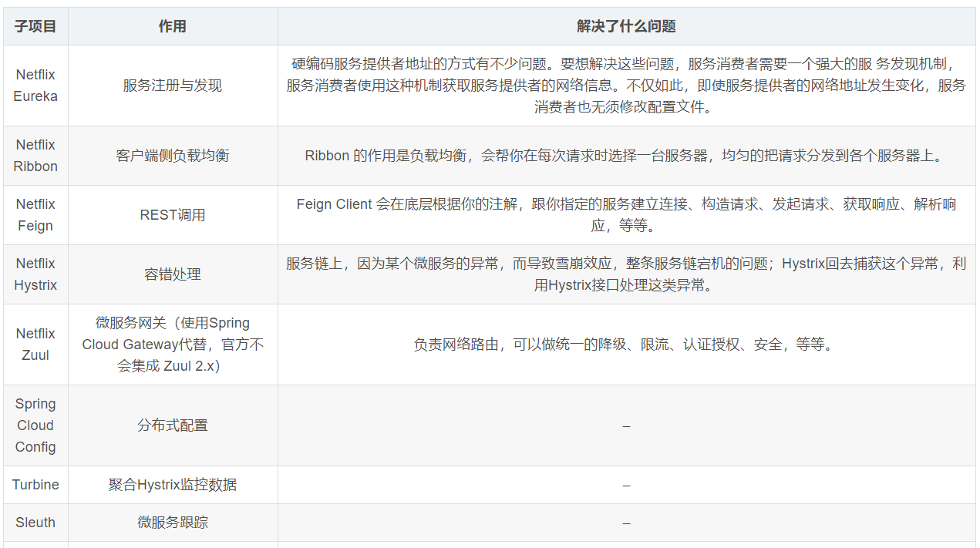Select the Turbine cell

35,485
